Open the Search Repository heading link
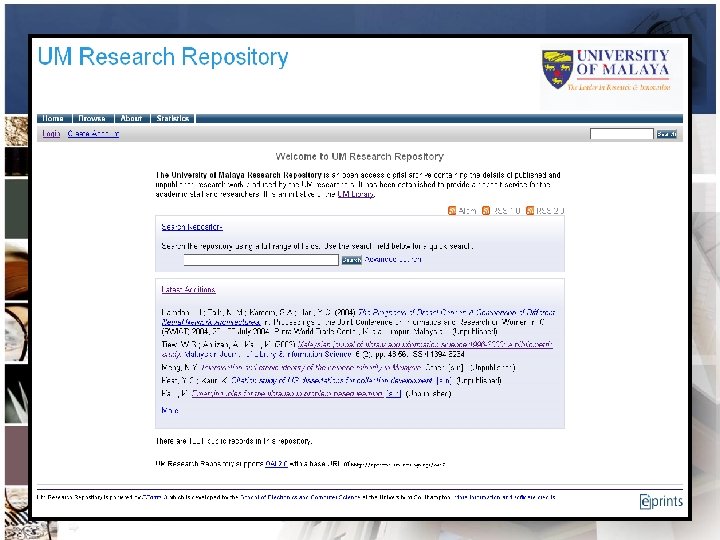 point(192,227)
